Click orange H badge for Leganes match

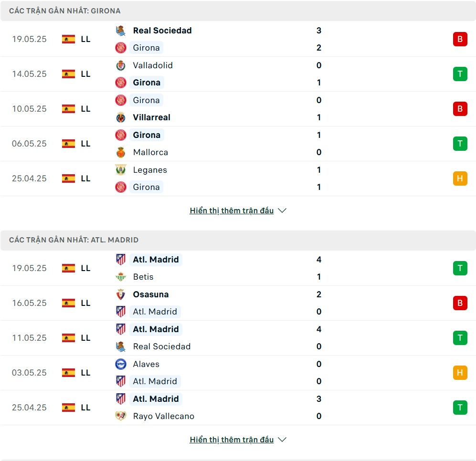(x=460, y=178)
